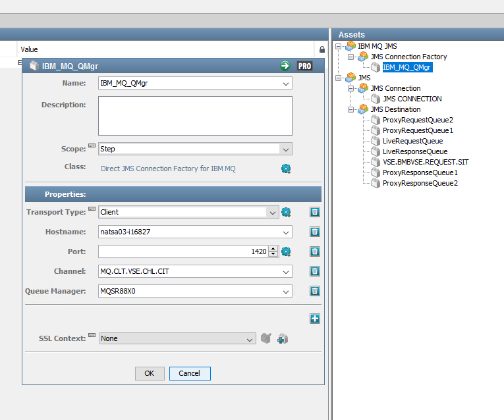The width and height of the screenshot is (504, 420).
Task: Toggle PRO indicator next to Transport Type label
Action: pyautogui.click(x=92, y=209)
